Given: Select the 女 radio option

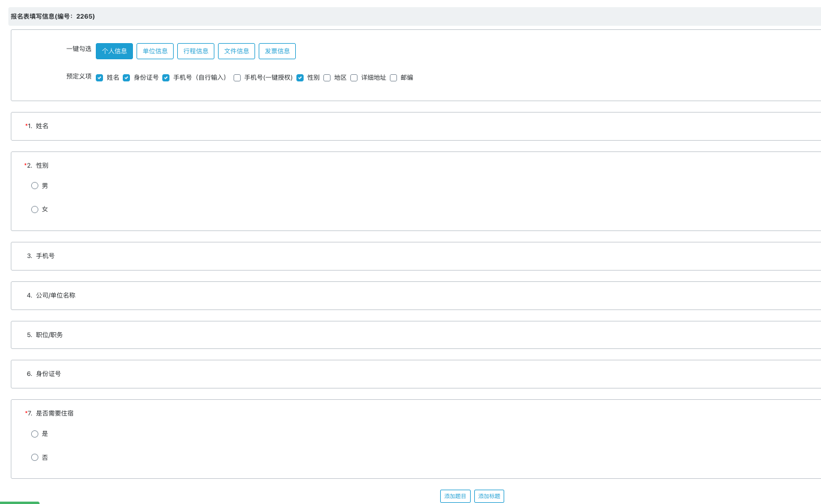Looking at the screenshot, I should pyautogui.click(x=35, y=210).
